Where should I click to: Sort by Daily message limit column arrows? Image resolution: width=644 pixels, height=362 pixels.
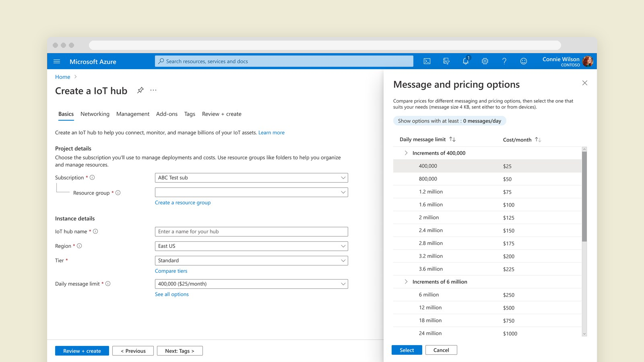[452, 139]
